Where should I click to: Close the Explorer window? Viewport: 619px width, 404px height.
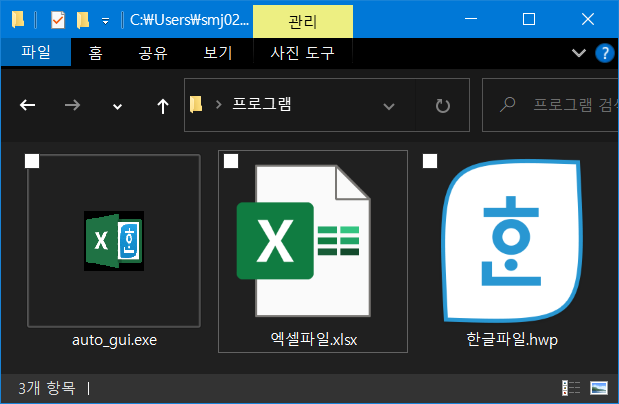588,19
